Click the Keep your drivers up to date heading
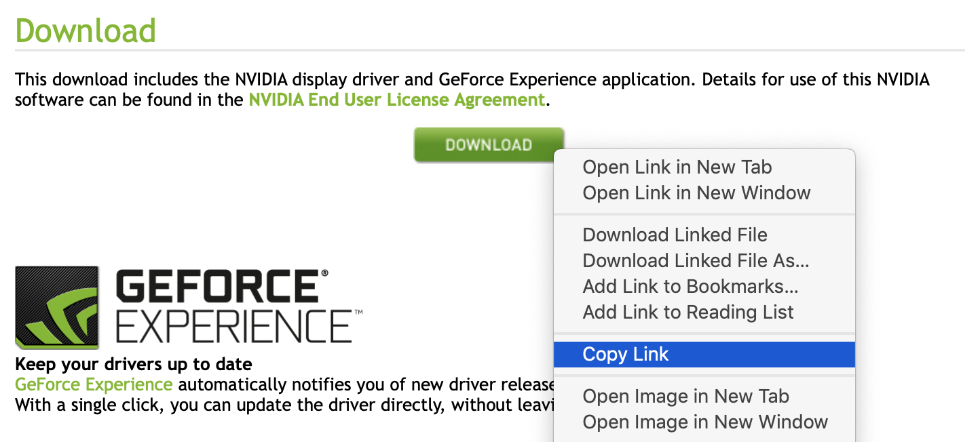 (x=133, y=365)
